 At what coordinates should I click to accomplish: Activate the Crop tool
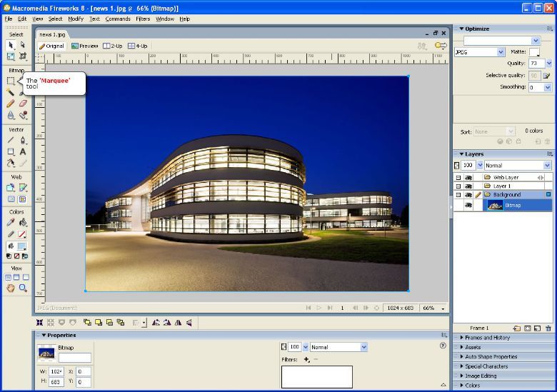23,56
